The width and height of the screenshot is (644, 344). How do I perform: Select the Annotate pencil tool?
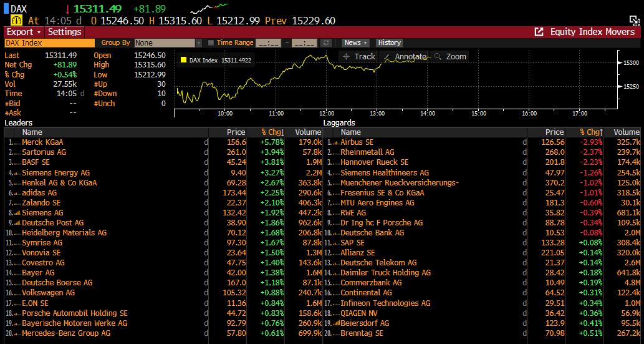click(x=387, y=57)
